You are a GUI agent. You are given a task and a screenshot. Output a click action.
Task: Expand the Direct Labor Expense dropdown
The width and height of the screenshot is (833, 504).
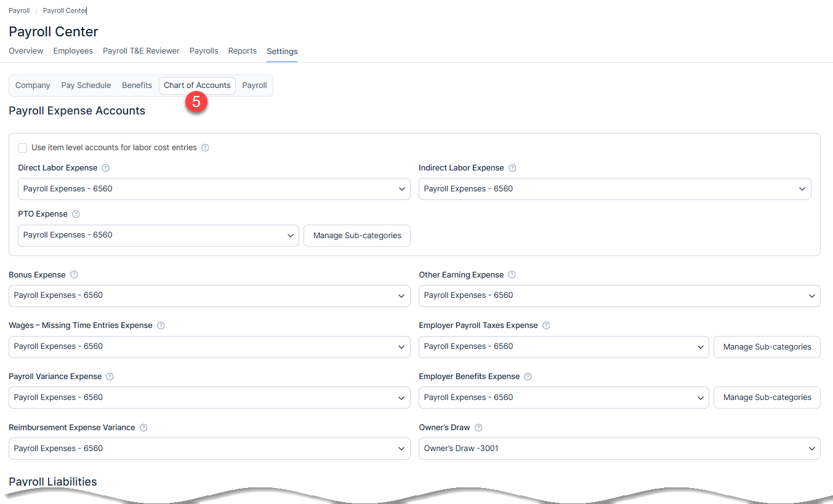214,189
